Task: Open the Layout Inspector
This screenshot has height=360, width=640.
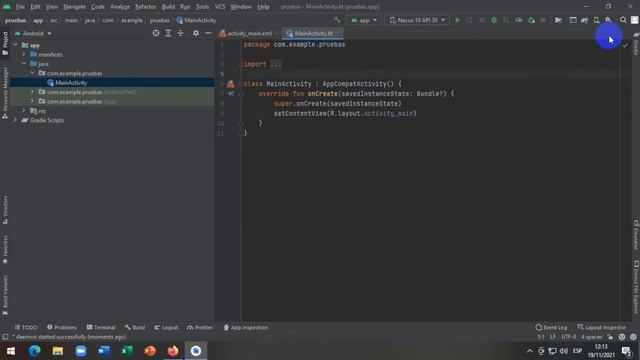Action: (x=602, y=327)
